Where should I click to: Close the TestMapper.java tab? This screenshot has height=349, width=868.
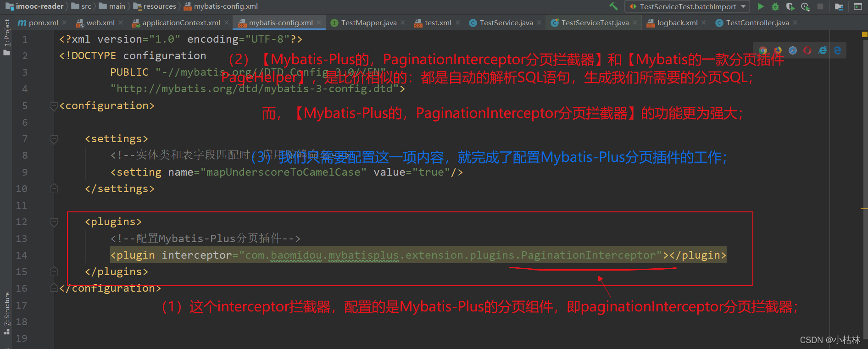403,22
